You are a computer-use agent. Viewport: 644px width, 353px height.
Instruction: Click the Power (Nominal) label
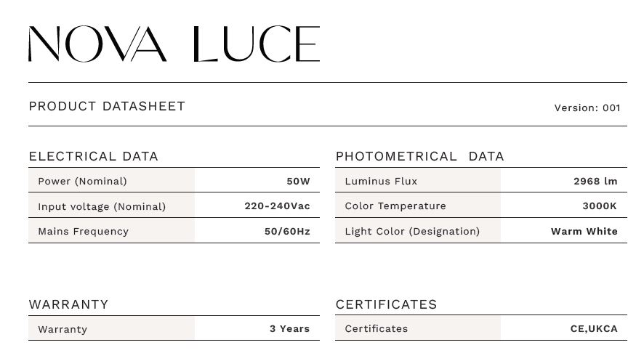coord(82,181)
